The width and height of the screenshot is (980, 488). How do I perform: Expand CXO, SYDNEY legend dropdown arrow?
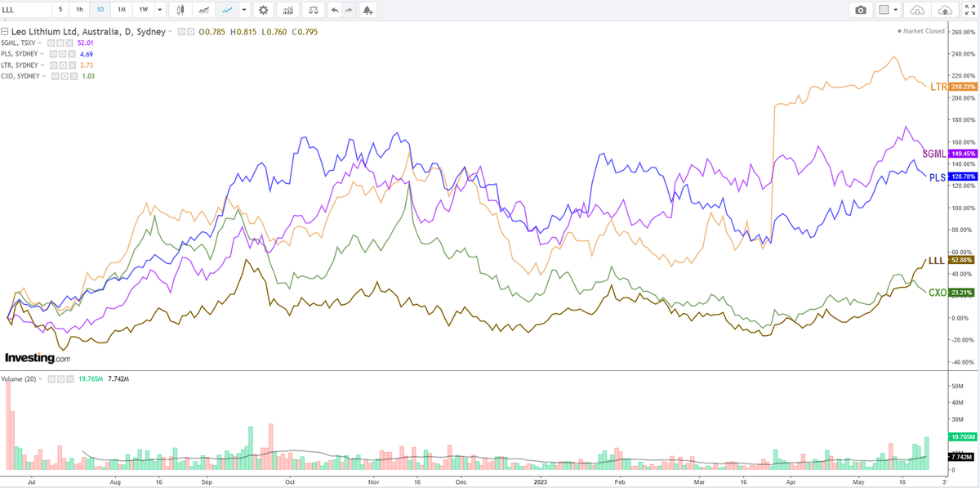44,76
